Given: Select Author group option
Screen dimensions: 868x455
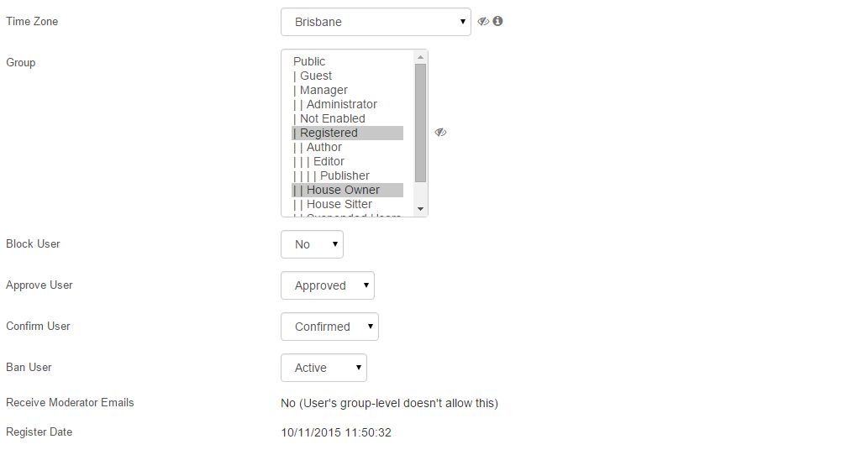Looking at the screenshot, I should click(x=348, y=147).
